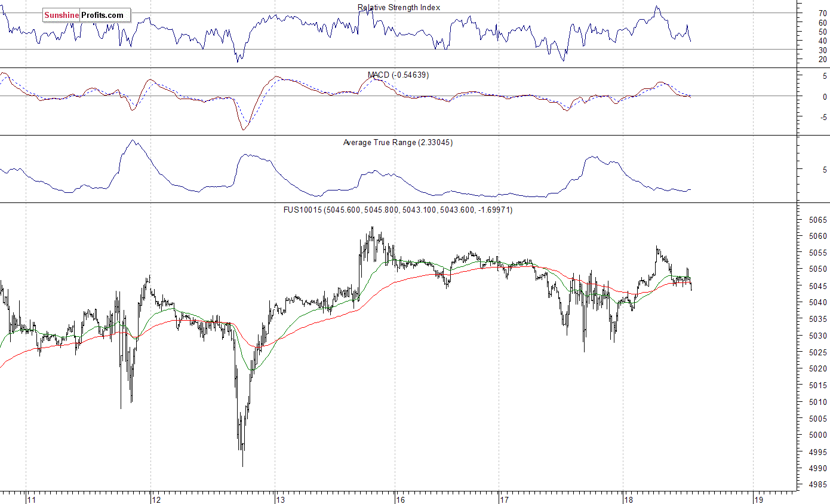This screenshot has width=830, height=504.
Task: Click price axis label 5025
Action: pyautogui.click(x=818, y=353)
